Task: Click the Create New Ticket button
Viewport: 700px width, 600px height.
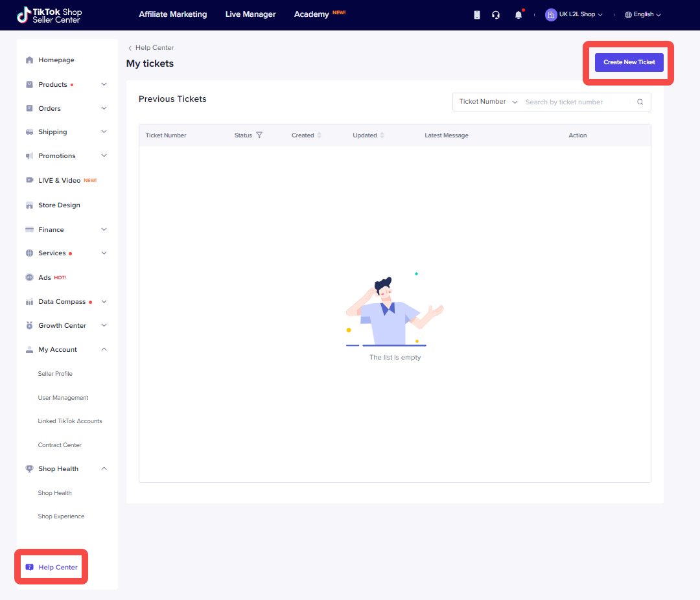Action: point(629,62)
